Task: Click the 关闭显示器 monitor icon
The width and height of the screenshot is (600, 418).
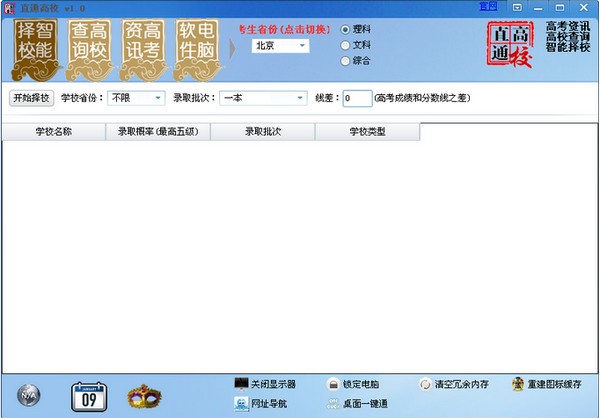Action: 241,384
